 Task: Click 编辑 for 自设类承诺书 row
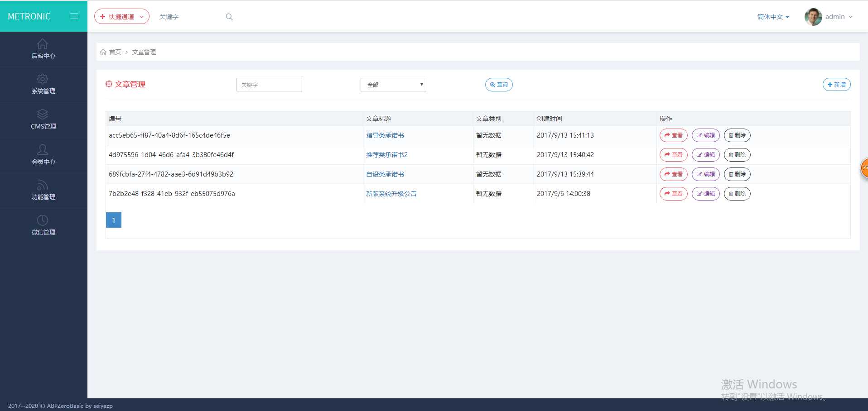click(x=706, y=174)
